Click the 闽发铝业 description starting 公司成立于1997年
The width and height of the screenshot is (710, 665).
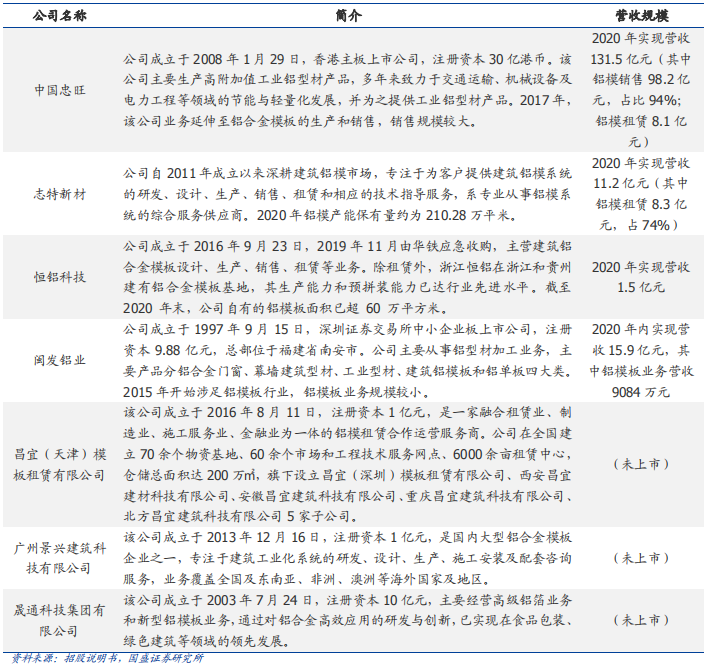[347, 360]
